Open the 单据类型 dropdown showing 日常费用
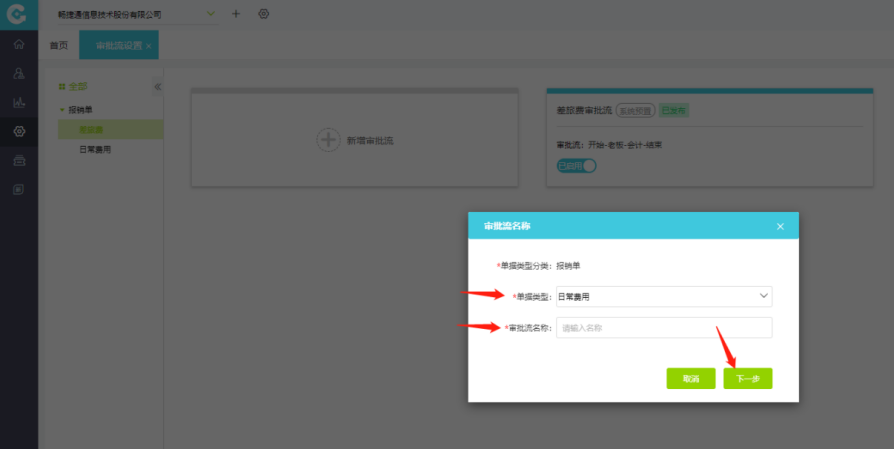 (664, 296)
